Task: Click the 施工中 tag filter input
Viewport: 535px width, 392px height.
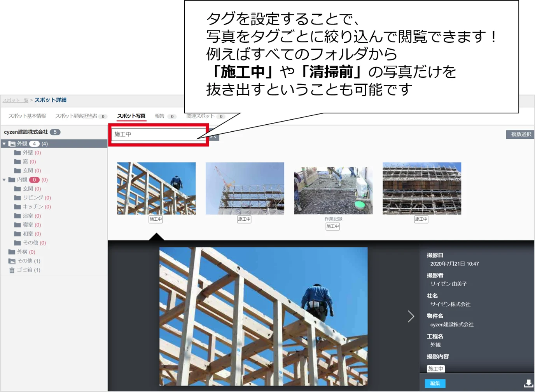Action: click(159, 134)
